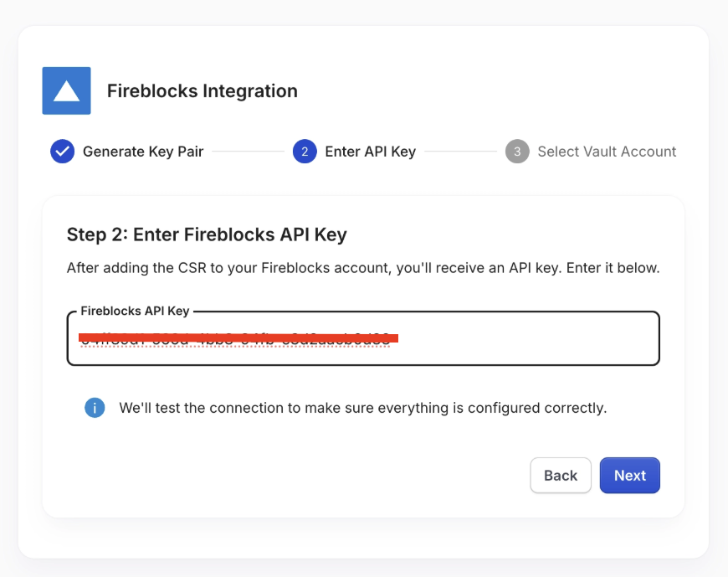Viewport: 728px width, 577px height.
Task: Click the Fireblocks API Key field label
Action: click(135, 311)
